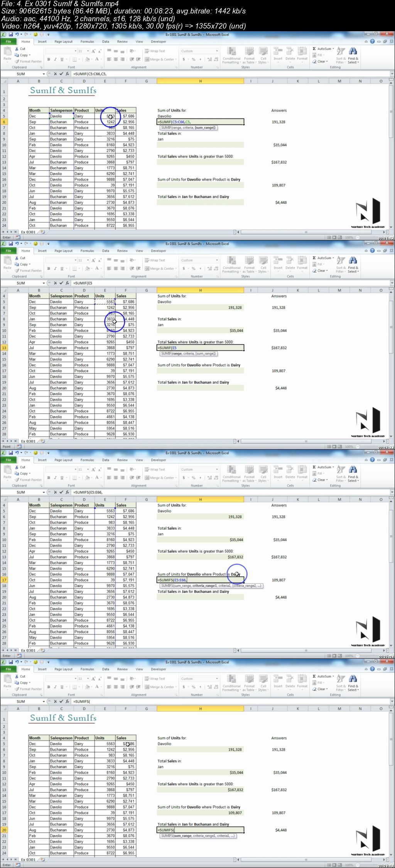
Task: Click the Paste icon in the top Excel window
Action: [x=7, y=51]
